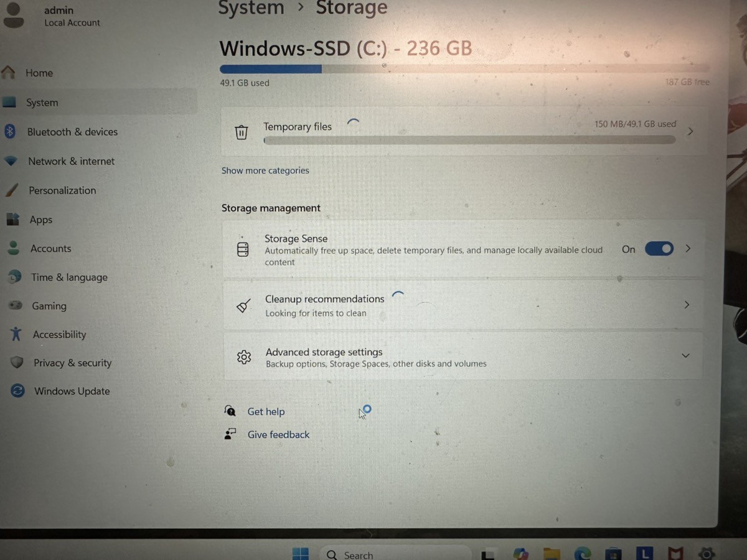
Task: Click the Gaming controller icon
Action: 15,306
